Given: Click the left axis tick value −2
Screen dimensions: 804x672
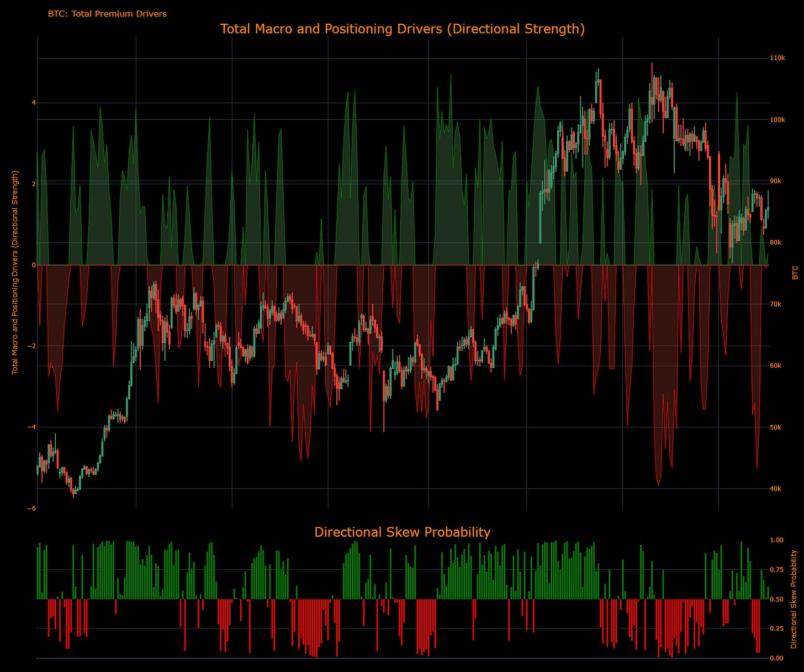Looking at the screenshot, I should point(32,346).
